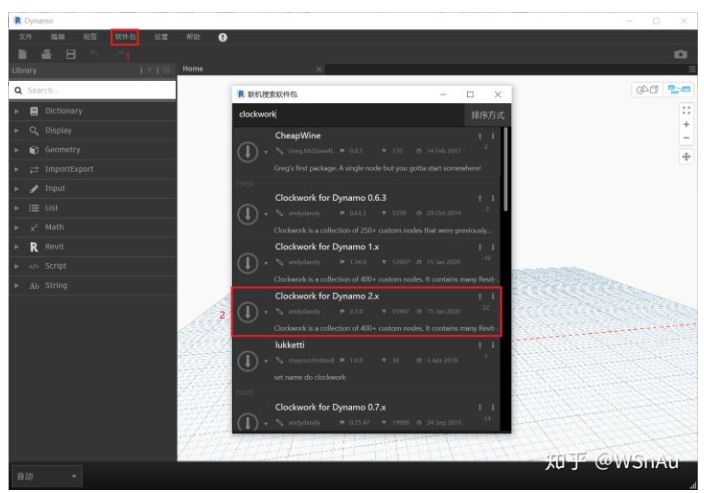Image resolution: width=704 pixels, height=493 pixels.
Task: Download the lukketti package
Action: pos(247,361)
